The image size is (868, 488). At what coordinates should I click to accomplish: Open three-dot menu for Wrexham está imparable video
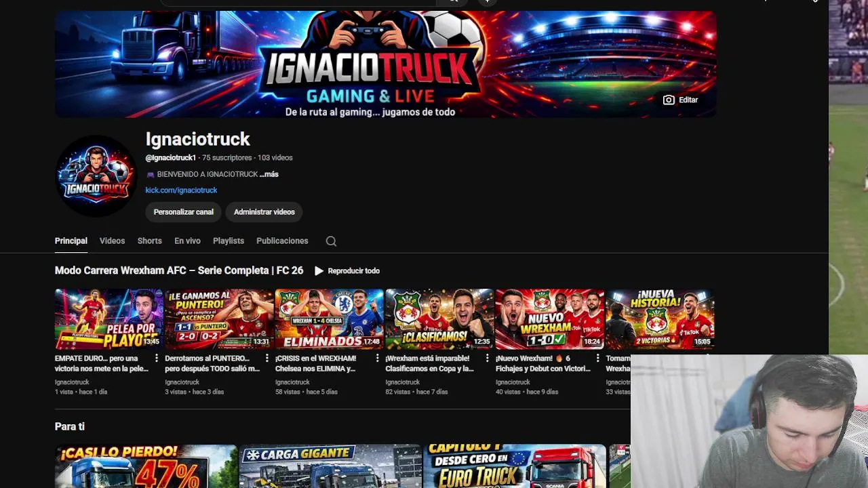point(487,359)
